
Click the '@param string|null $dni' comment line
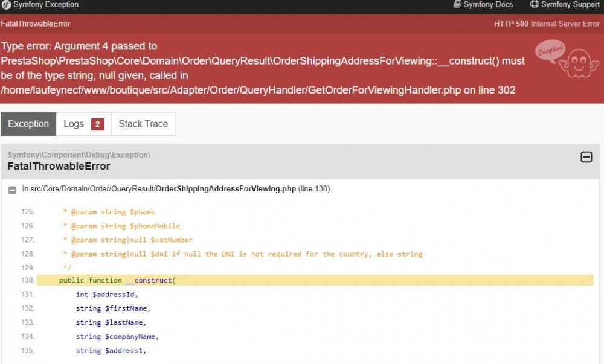tap(243, 254)
